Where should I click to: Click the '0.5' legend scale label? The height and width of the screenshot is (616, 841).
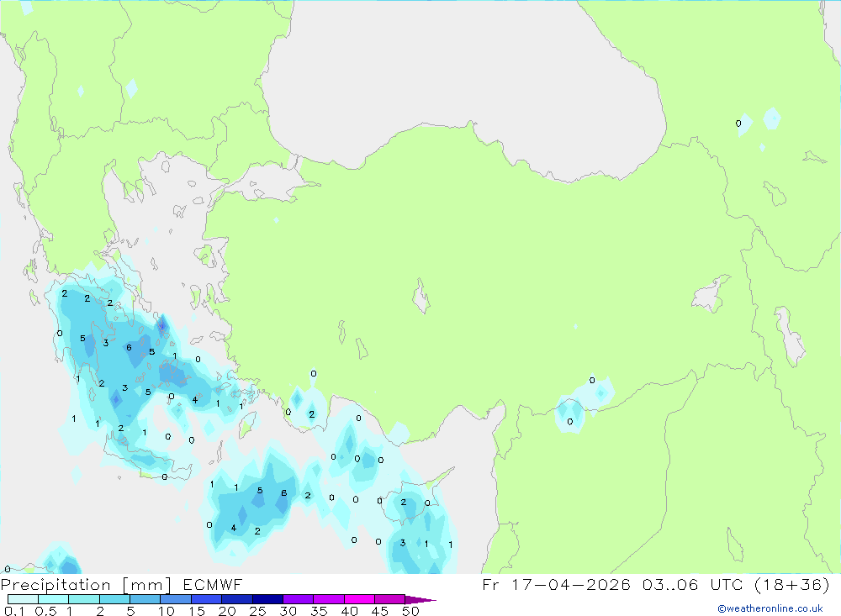pyautogui.click(x=45, y=611)
